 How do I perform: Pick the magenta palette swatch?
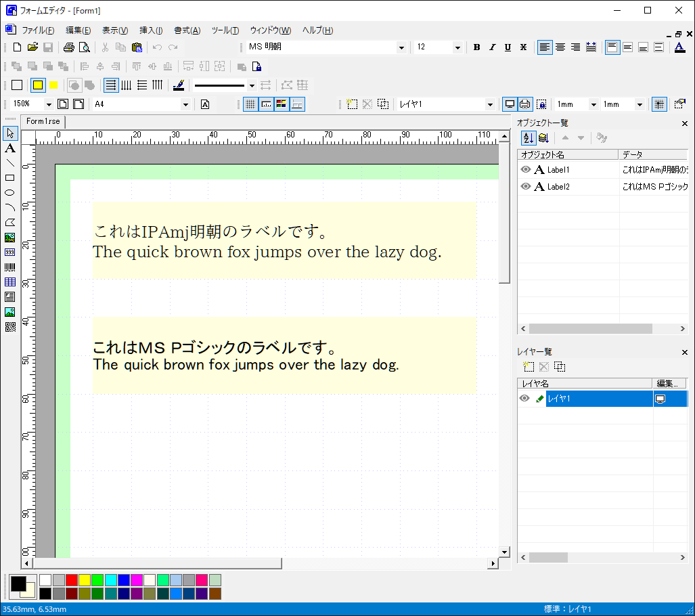click(x=137, y=580)
